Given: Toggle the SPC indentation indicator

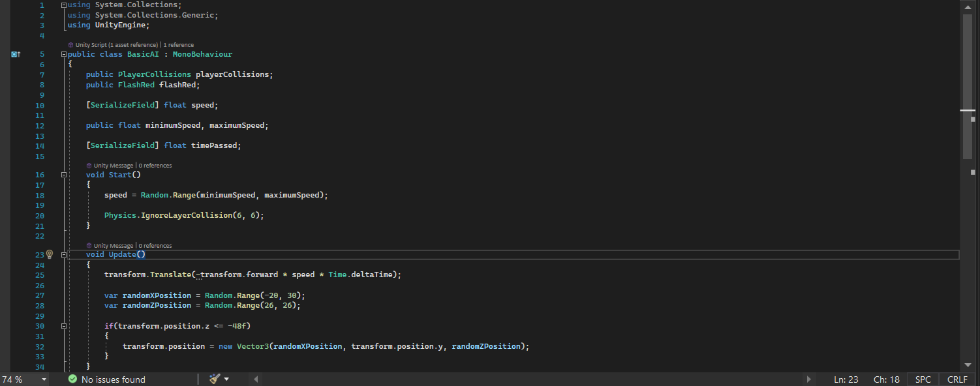Looking at the screenshot, I should tap(923, 379).
